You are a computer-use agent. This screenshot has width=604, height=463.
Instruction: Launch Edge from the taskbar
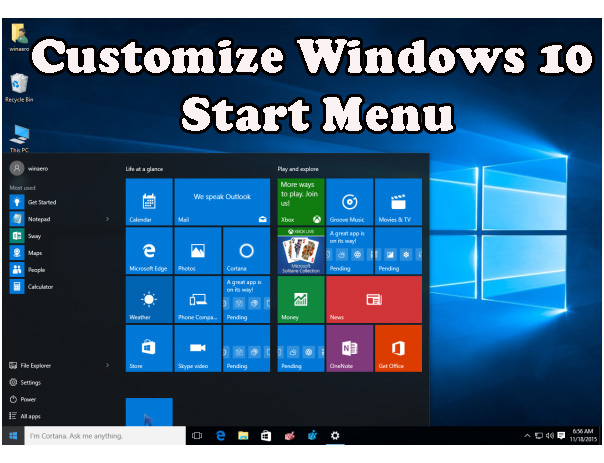pyautogui.click(x=220, y=436)
